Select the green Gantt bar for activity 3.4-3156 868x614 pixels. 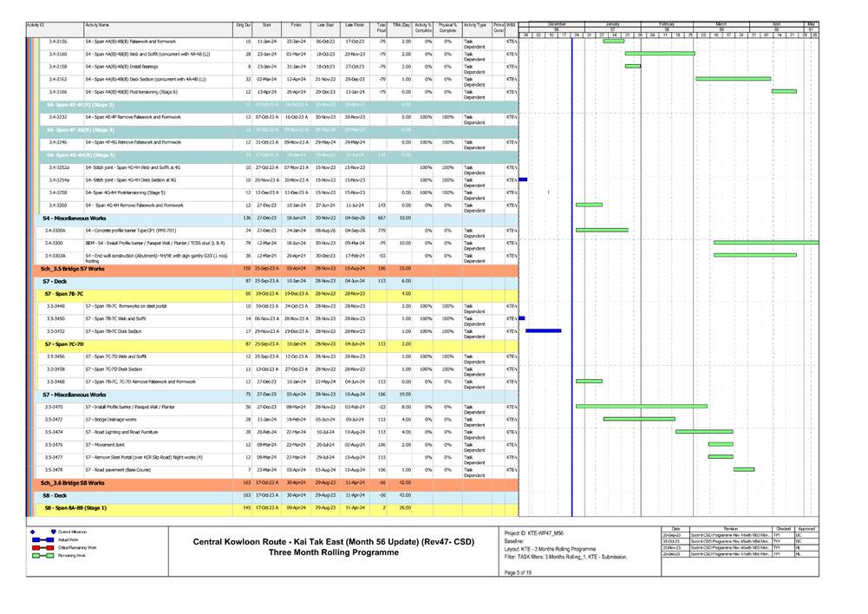pyautogui.click(x=613, y=41)
